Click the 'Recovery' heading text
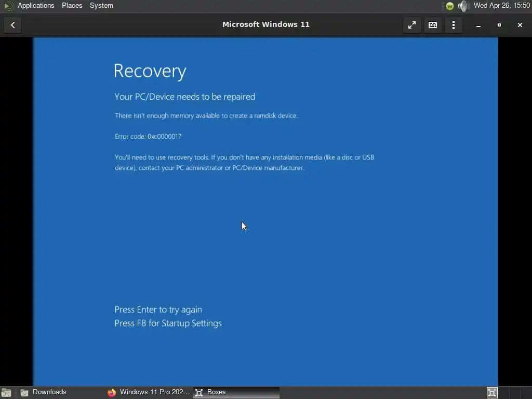The width and height of the screenshot is (532, 399). point(150,71)
